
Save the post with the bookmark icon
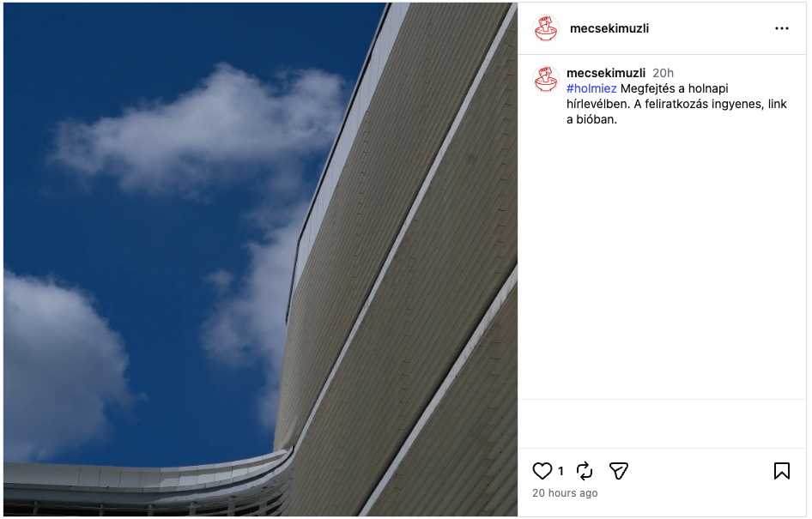coord(781,472)
